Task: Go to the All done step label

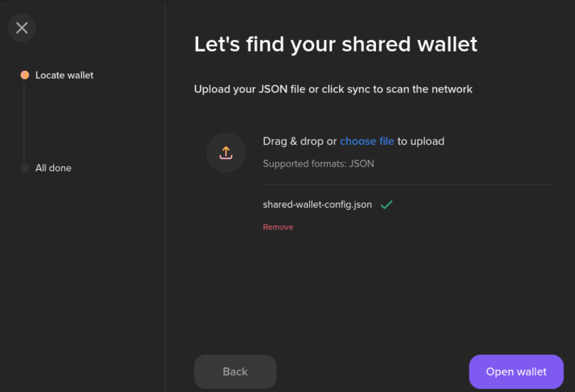Action: click(53, 168)
